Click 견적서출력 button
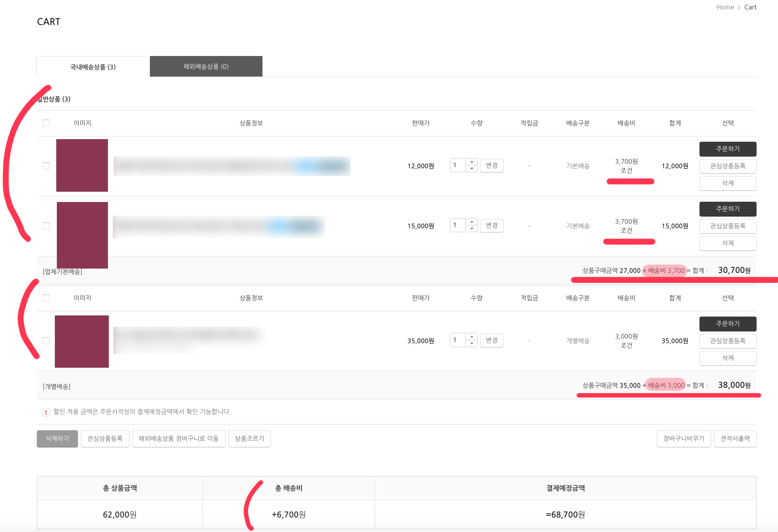Screen dimensions: 778x532 click(735, 439)
